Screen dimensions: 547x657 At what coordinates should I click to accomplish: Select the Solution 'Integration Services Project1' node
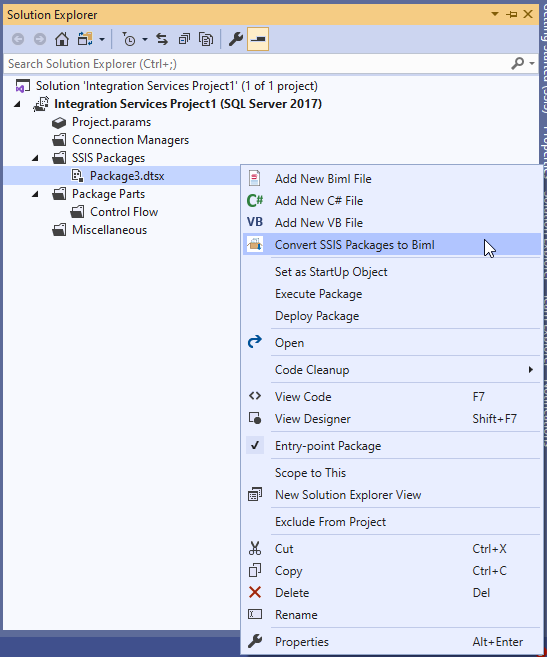[x=176, y=86]
